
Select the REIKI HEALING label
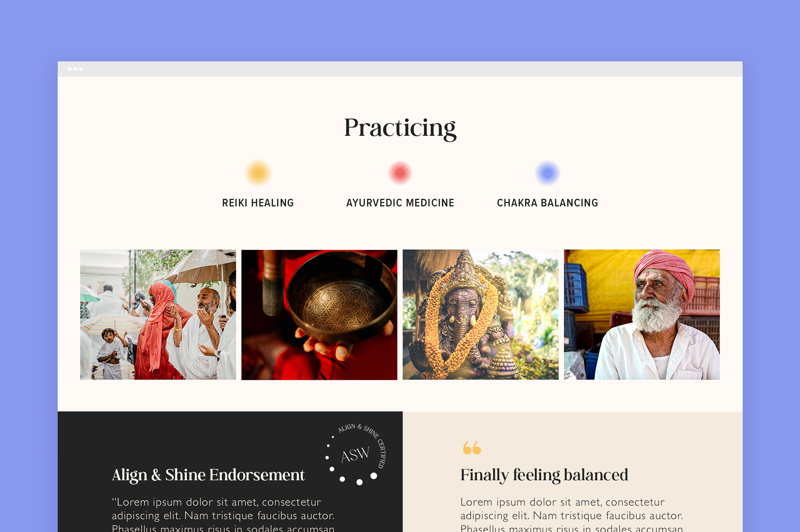point(258,203)
